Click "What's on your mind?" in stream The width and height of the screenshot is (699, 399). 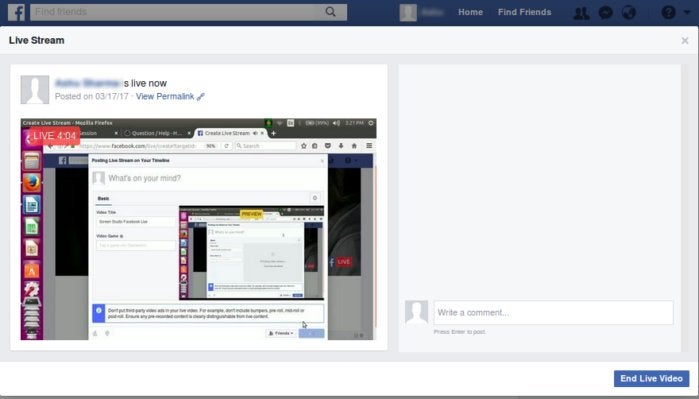(144, 178)
